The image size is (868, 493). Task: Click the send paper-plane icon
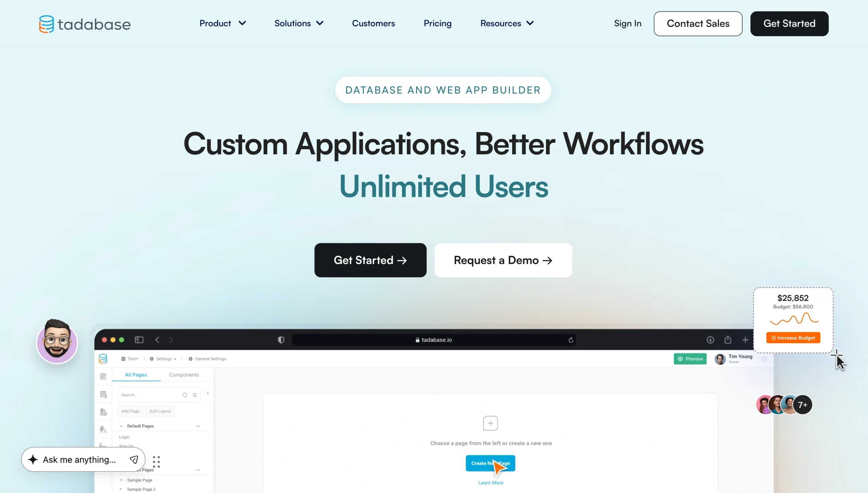pyautogui.click(x=134, y=460)
